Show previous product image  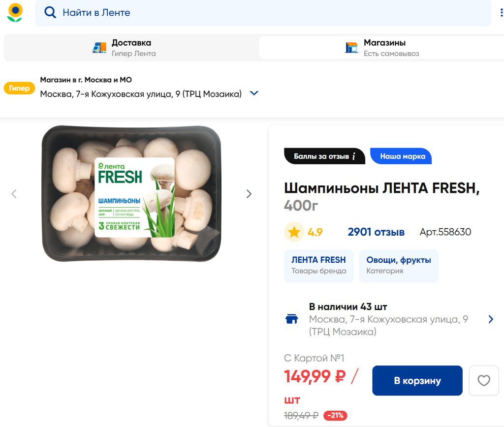tap(14, 194)
